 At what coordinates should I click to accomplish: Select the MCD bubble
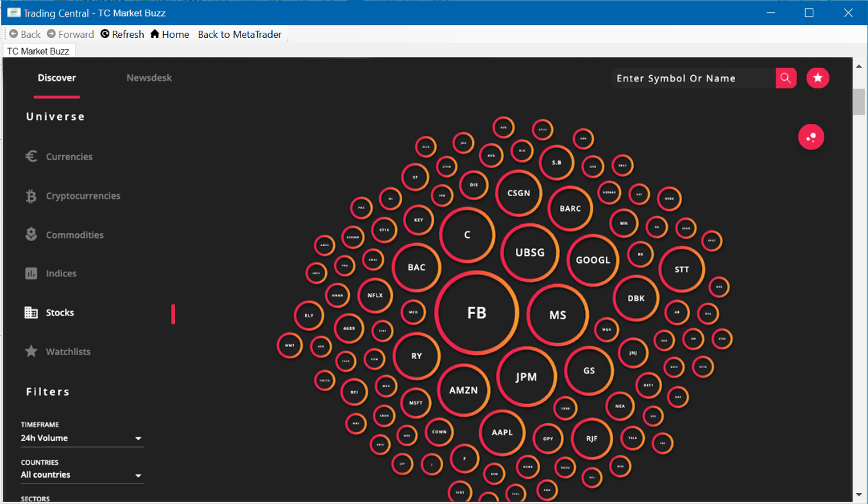coord(413,313)
